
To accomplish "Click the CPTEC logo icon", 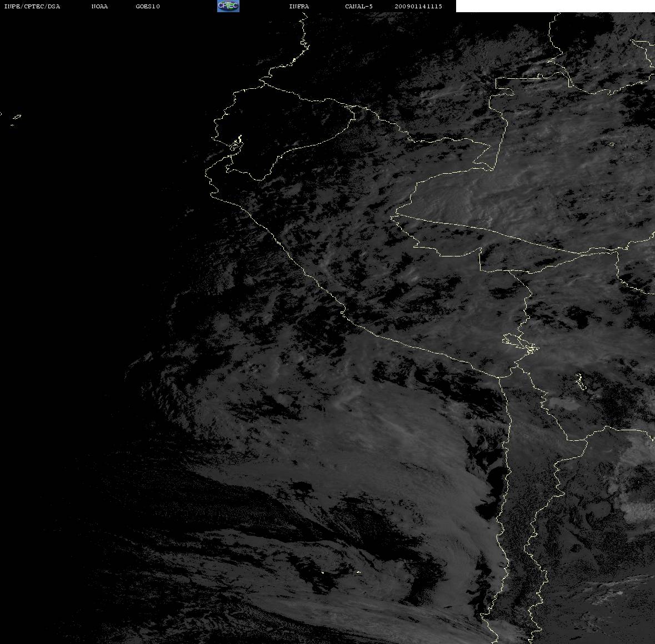I will tap(228, 6).
